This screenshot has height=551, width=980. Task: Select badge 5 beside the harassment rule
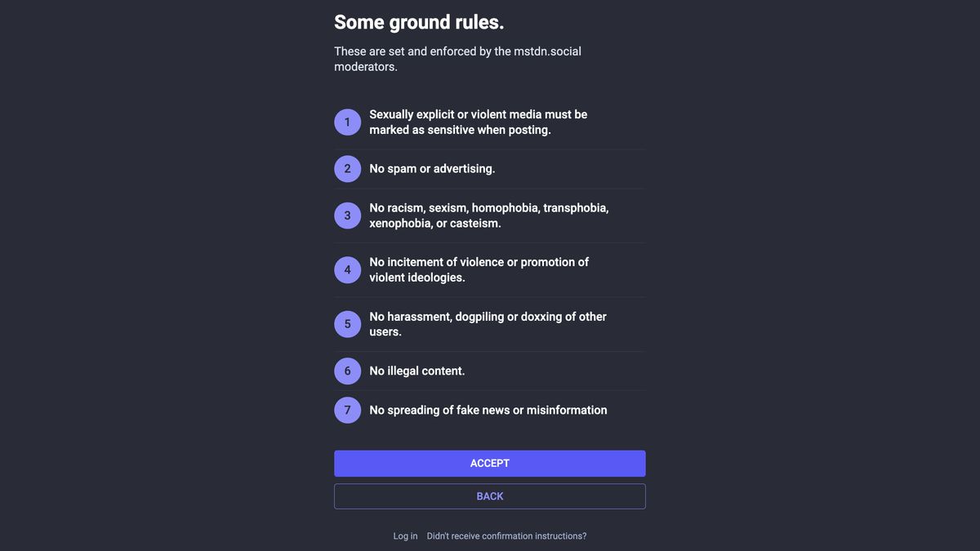coord(347,323)
